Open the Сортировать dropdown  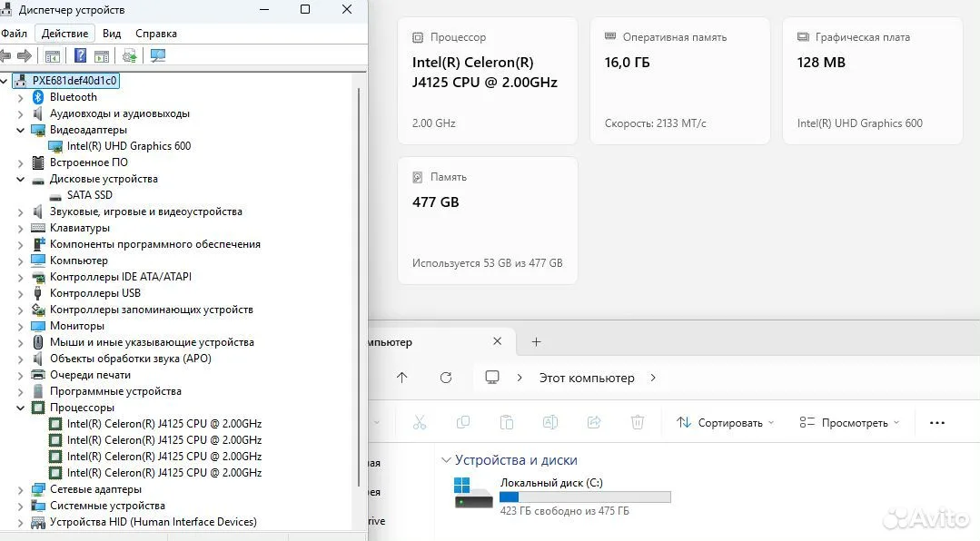(x=725, y=423)
